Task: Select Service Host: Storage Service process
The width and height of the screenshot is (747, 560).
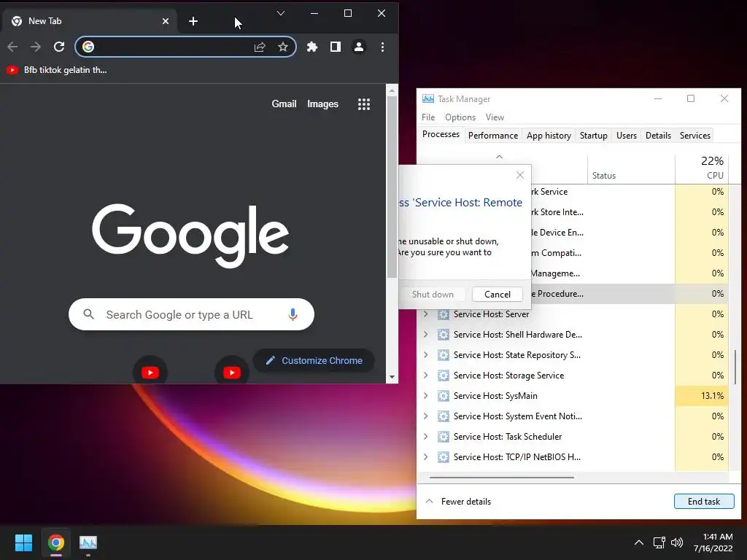Action: [x=573, y=376]
